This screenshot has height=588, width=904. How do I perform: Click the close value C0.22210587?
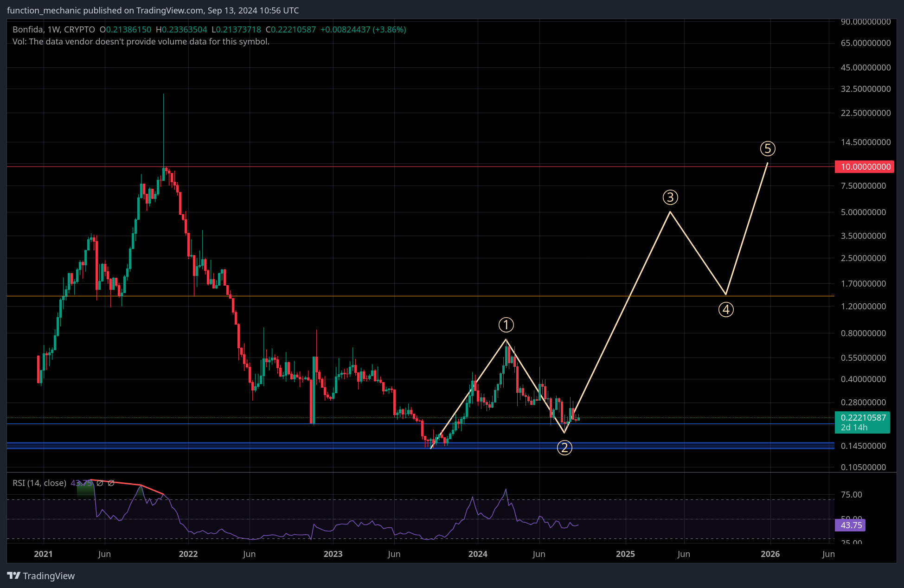291,30
